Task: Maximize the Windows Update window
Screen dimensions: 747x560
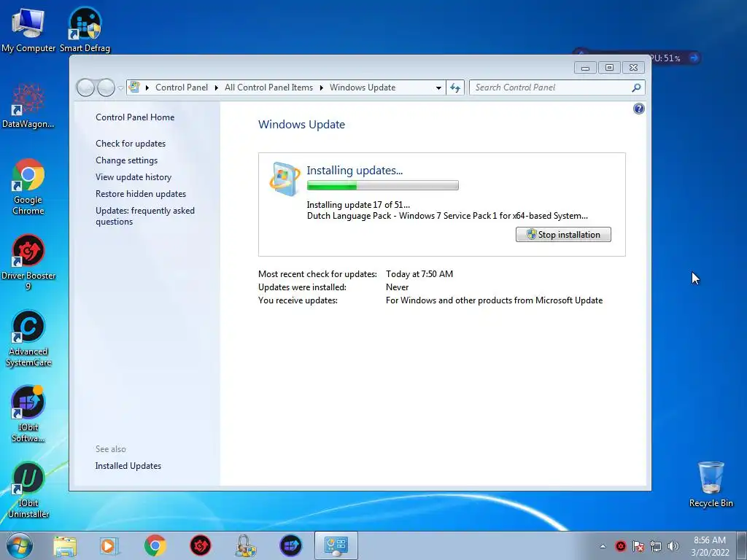Action: (609, 68)
